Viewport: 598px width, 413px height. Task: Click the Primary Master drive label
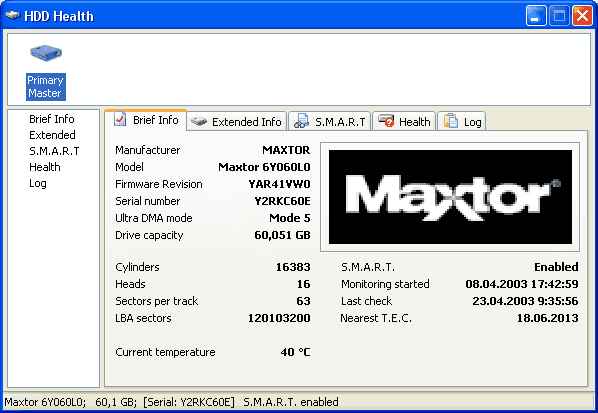(46, 87)
